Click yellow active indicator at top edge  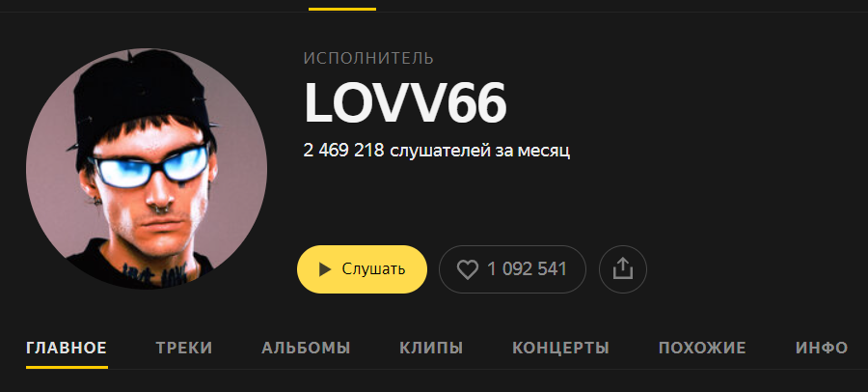(x=342, y=9)
